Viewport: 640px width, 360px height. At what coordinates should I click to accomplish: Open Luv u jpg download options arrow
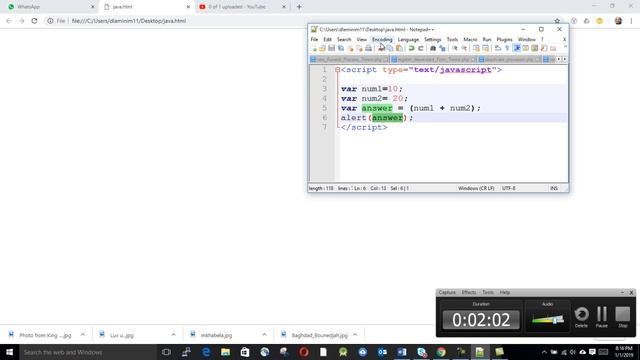pos(173,335)
